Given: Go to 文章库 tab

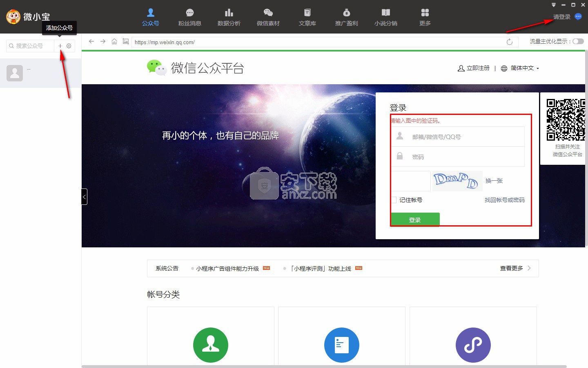Looking at the screenshot, I should coord(307,17).
